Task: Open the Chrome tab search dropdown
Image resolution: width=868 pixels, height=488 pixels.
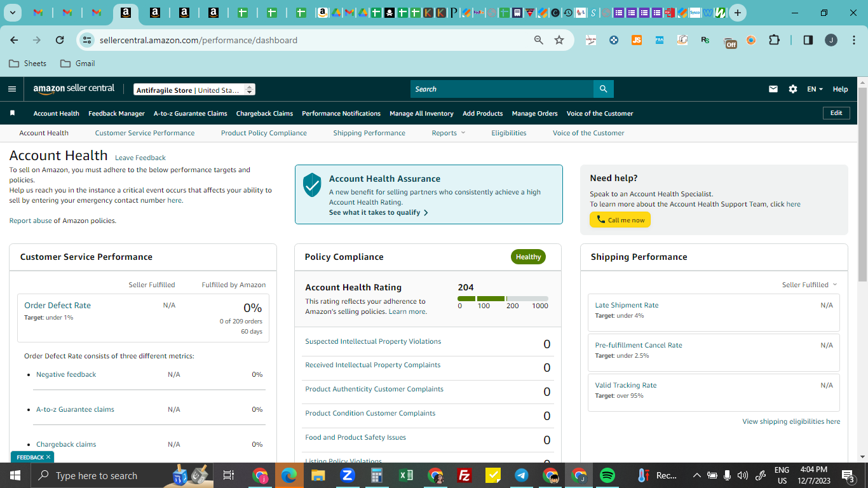Action: (13, 13)
